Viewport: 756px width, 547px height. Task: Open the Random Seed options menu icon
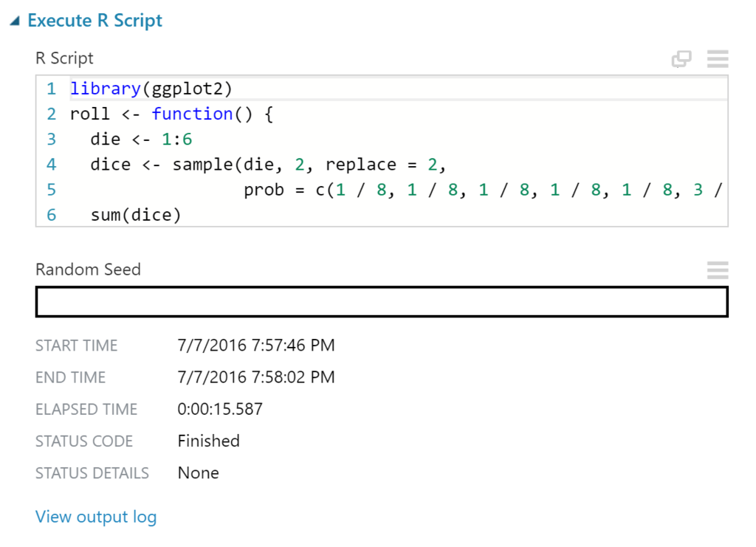[x=718, y=270]
